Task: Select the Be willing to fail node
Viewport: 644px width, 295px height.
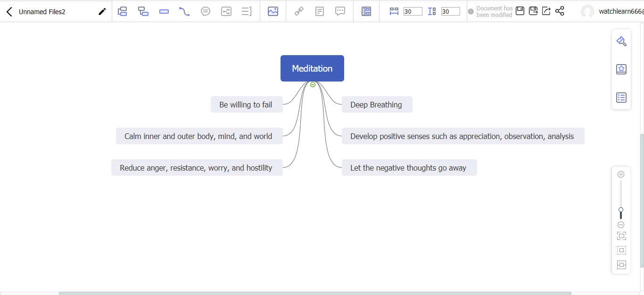Action: coord(246,105)
